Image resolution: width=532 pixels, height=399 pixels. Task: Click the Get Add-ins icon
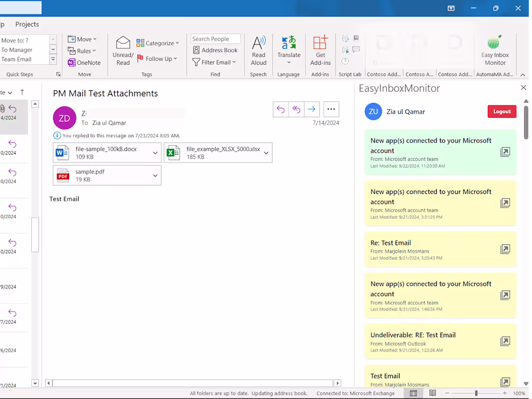click(x=320, y=50)
